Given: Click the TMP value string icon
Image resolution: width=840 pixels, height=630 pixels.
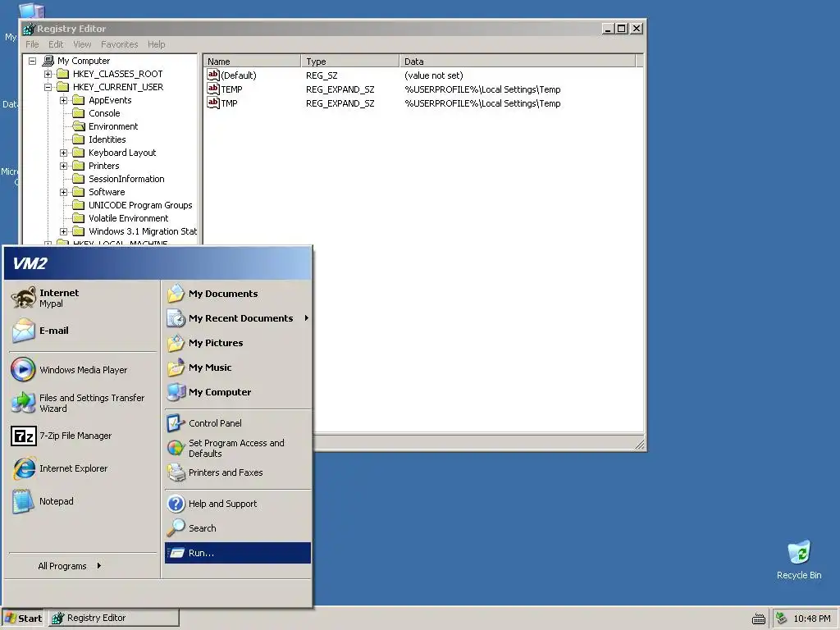Looking at the screenshot, I should click(213, 103).
